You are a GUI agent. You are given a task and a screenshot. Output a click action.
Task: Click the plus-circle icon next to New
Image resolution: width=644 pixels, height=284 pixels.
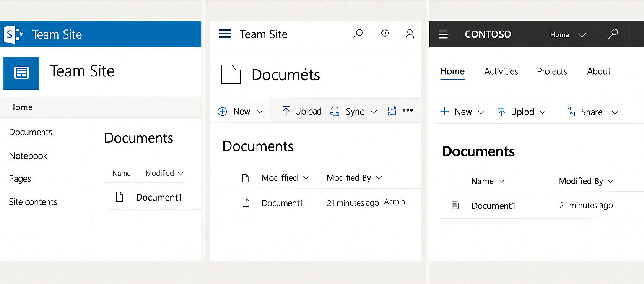222,112
